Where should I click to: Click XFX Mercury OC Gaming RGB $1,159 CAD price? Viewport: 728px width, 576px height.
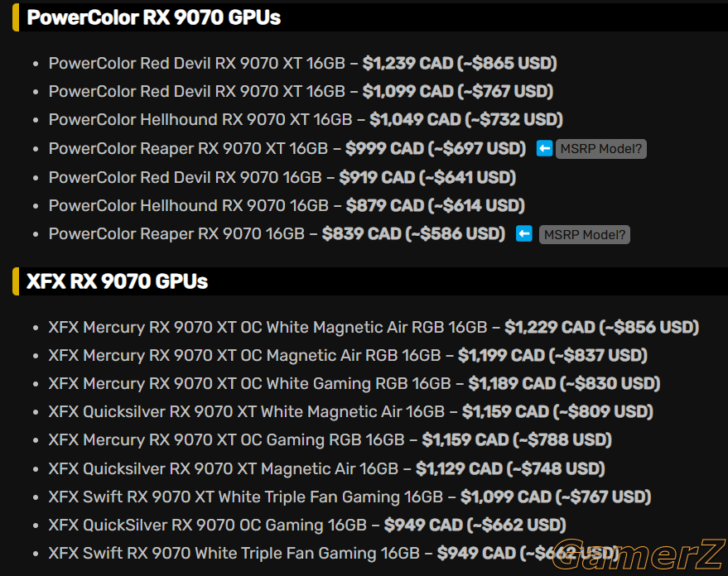517,440
